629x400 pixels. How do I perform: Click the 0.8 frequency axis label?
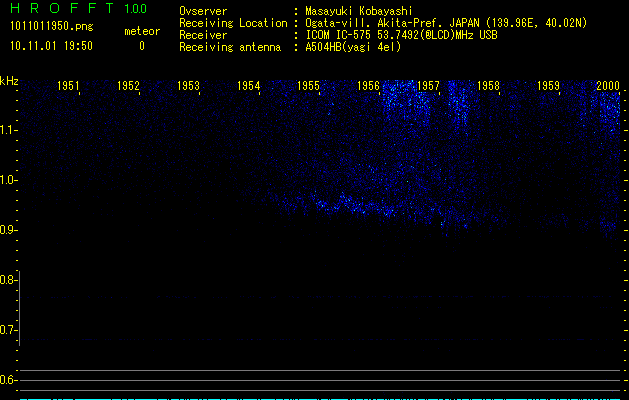point(7,280)
